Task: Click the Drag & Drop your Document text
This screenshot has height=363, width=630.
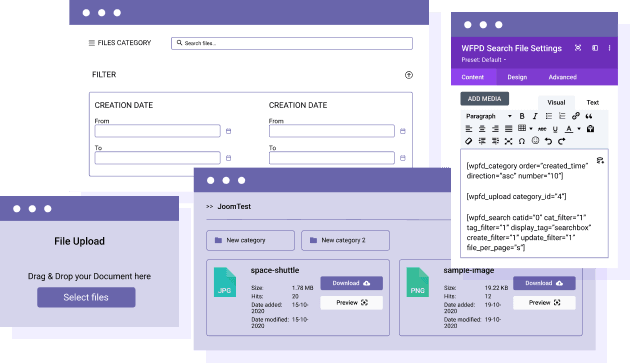Action: (x=89, y=276)
